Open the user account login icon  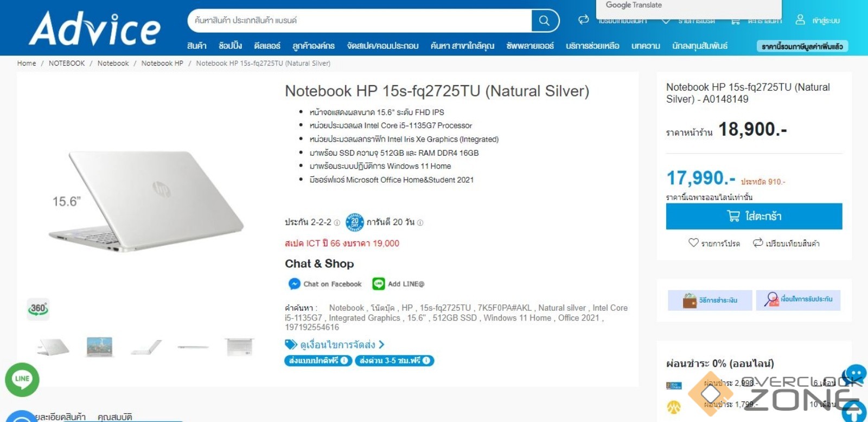point(800,20)
